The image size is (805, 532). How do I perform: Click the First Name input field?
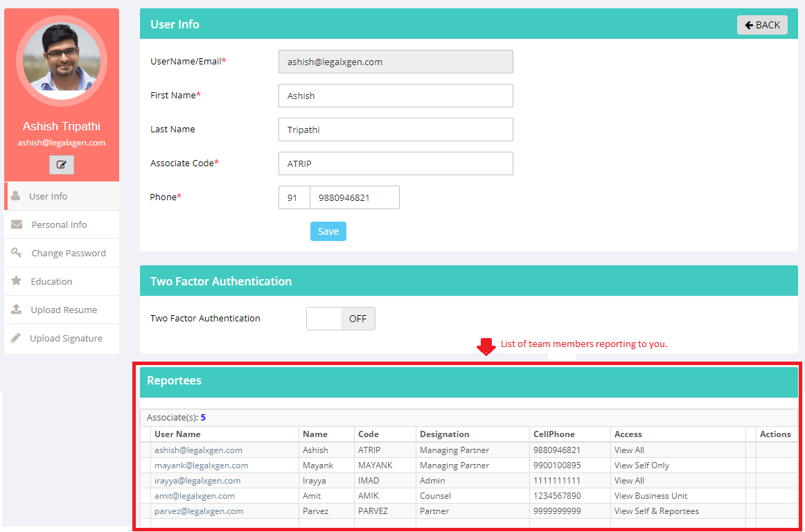tap(395, 96)
